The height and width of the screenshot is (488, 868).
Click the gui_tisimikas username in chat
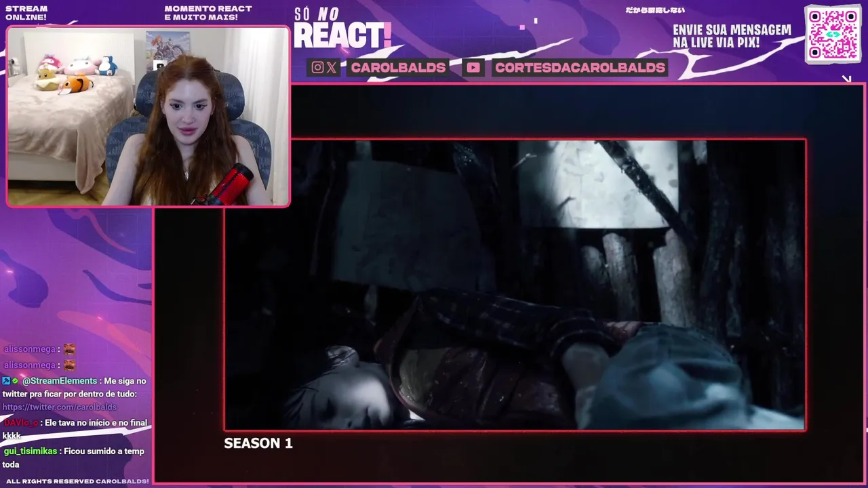tap(31, 451)
